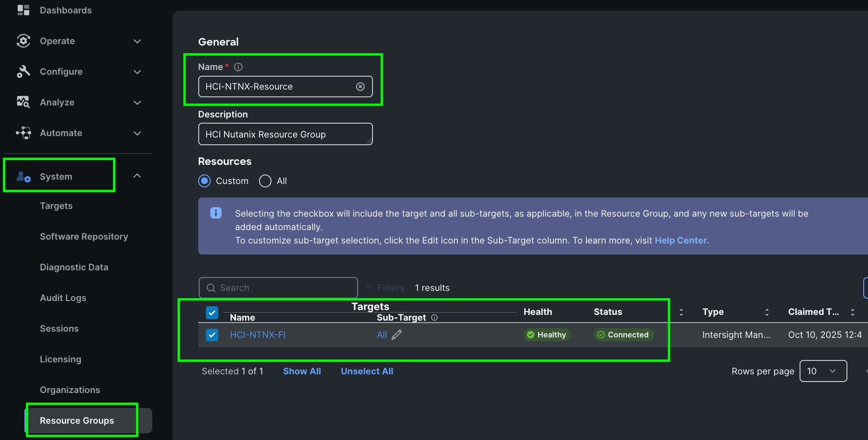Open the Audit Logs page
868x440 pixels.
coord(63,298)
